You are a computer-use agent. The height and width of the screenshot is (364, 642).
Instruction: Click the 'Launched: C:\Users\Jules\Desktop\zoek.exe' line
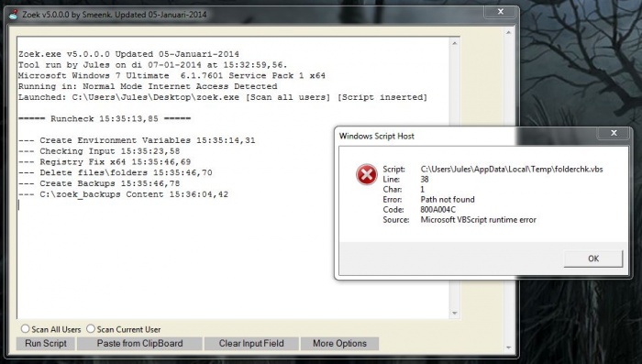click(223, 97)
